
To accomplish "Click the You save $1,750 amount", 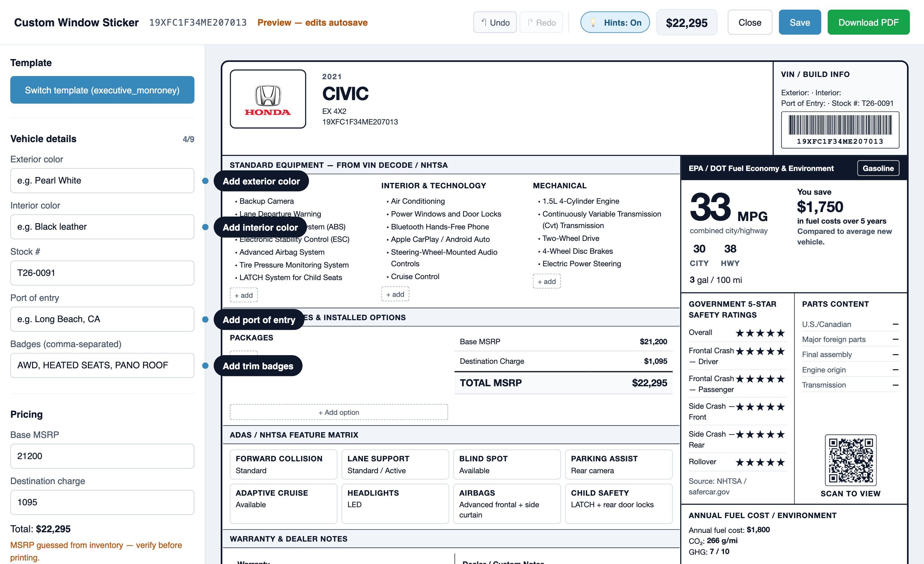I will 820,207.
